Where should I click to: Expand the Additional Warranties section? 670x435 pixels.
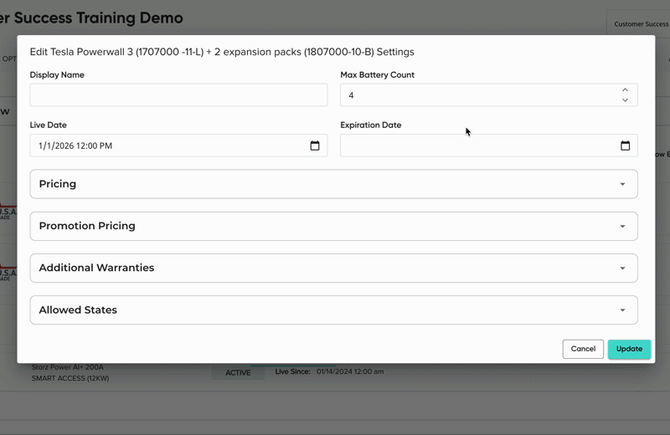point(334,268)
